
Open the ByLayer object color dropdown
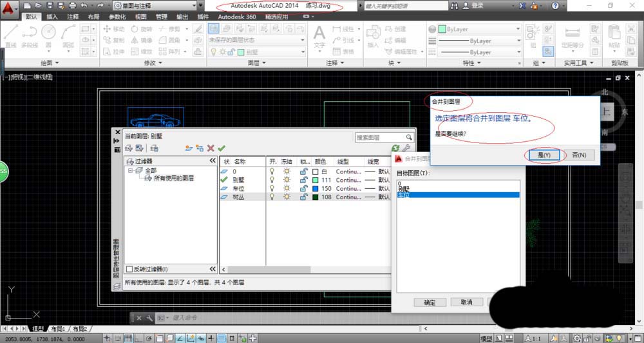click(479, 29)
